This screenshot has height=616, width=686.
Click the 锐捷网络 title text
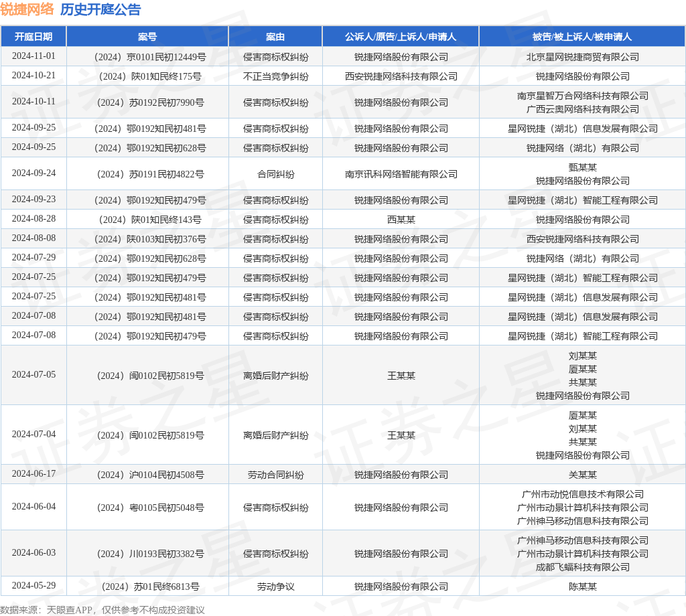pos(27,9)
